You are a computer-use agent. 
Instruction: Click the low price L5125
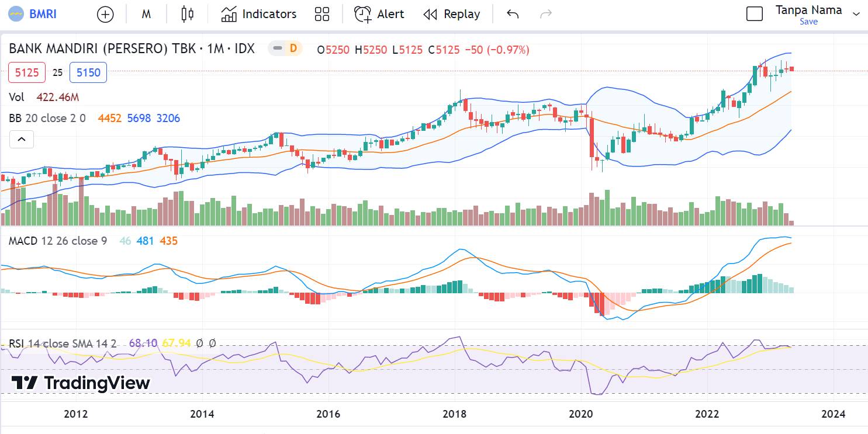click(x=407, y=50)
